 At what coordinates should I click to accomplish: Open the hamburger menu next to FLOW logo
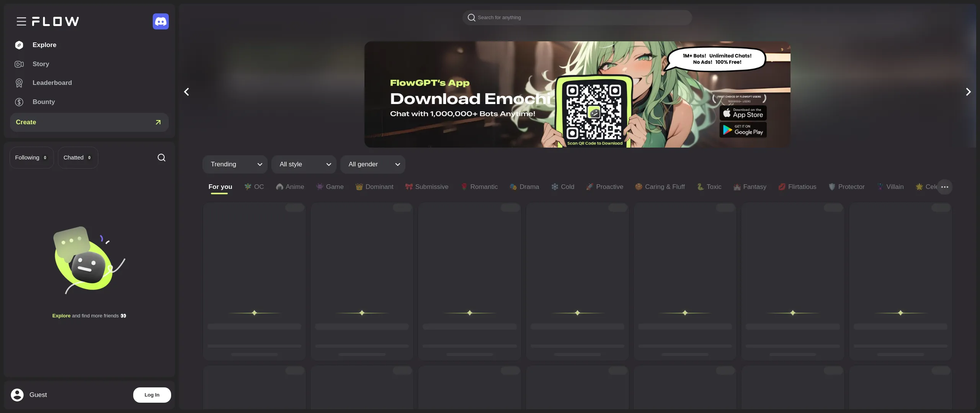(21, 21)
